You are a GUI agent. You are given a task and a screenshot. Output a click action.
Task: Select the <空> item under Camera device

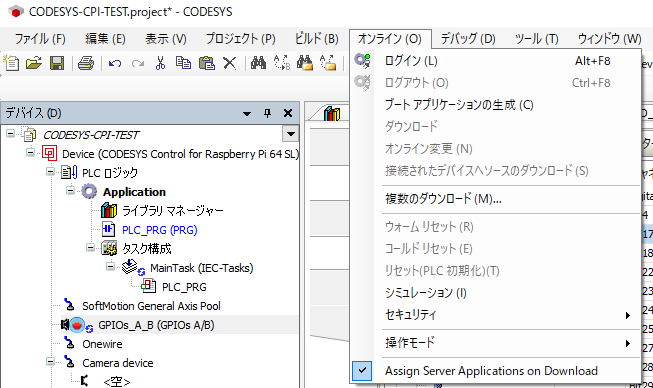coord(117,381)
